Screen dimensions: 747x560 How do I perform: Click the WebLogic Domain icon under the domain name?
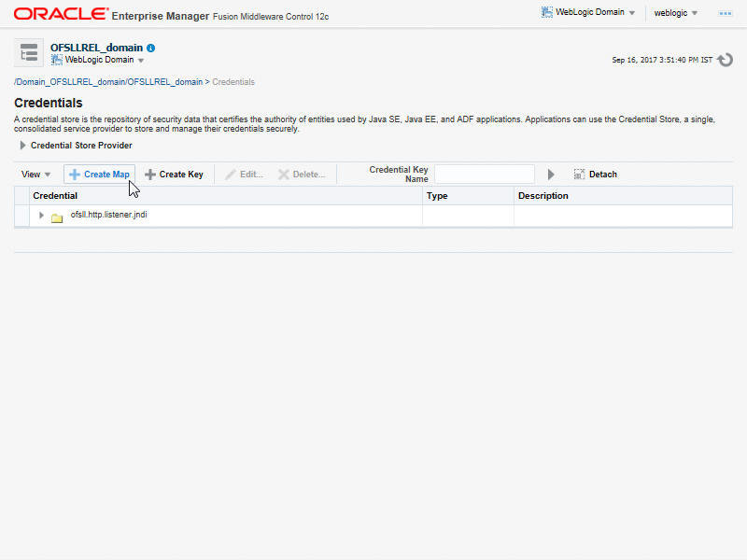pos(57,60)
